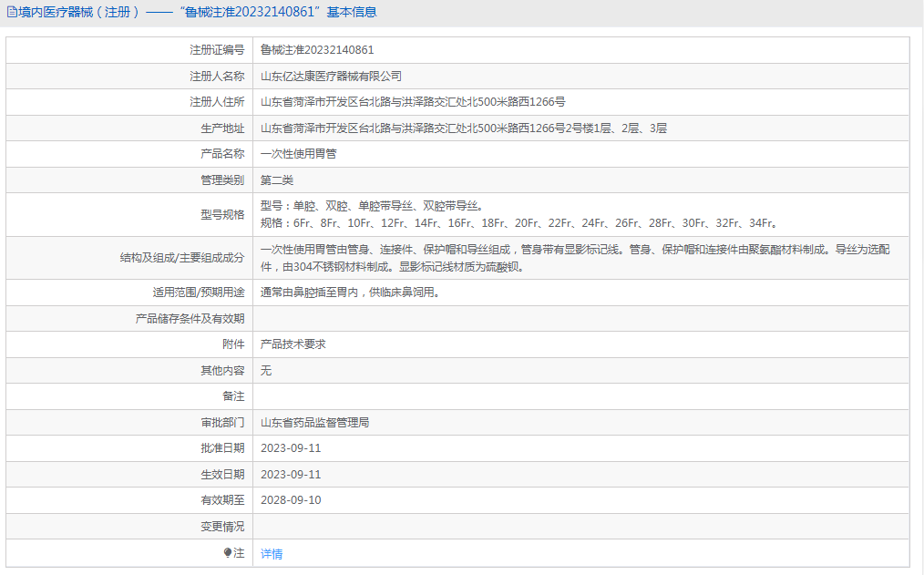Select the 注册人住所 address value ending 路西1266号
Screen dimensions: 924x575
[413, 102]
